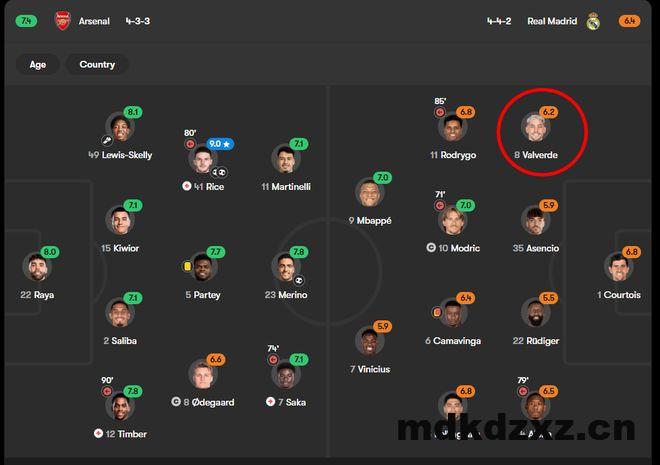The width and height of the screenshot is (660, 465).
Task: Click Arsenal's 7.4 team rating badge
Action: 26,21
